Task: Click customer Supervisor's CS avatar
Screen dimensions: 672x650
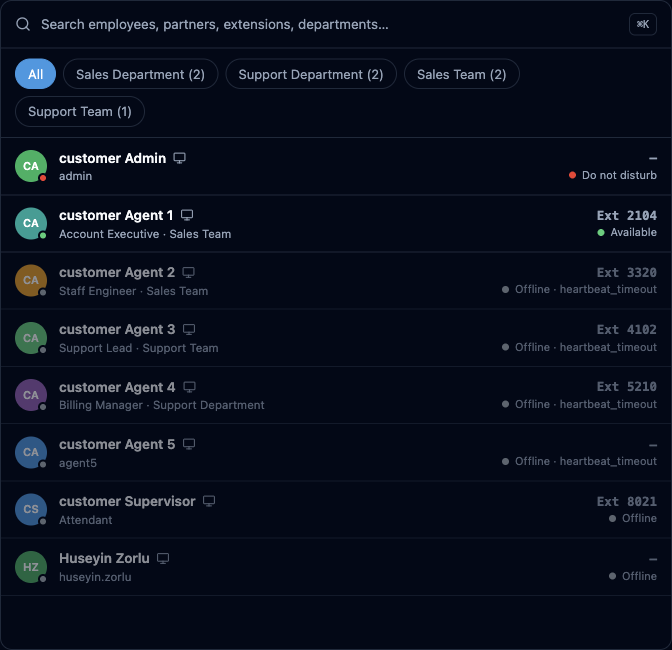Action: click(31, 509)
